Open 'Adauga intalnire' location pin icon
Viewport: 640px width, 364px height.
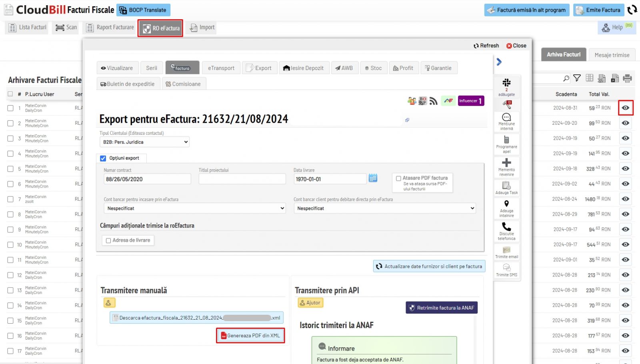point(506,204)
